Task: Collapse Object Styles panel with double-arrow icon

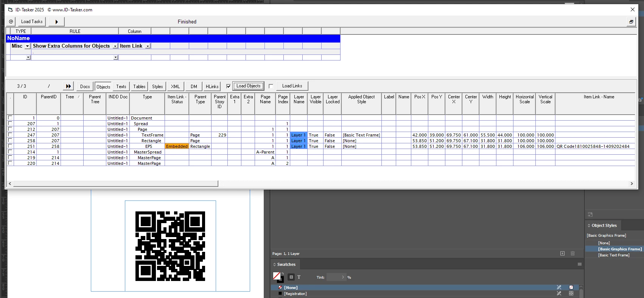Action: [x=589, y=225]
